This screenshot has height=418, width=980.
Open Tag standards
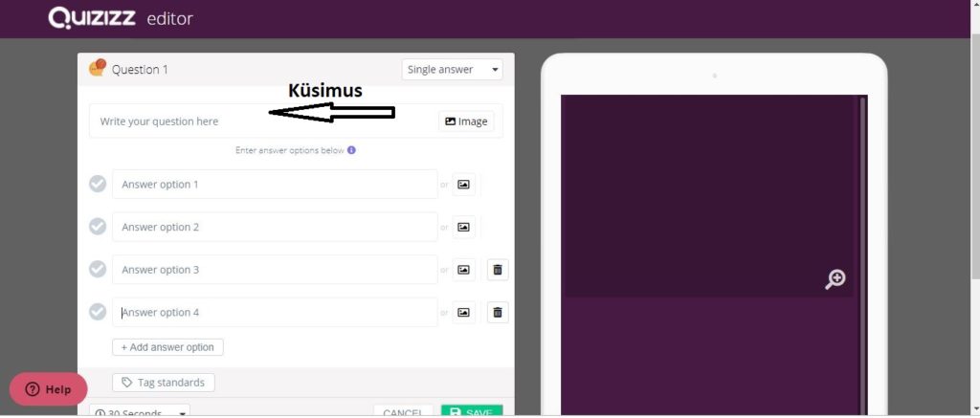pos(163,383)
